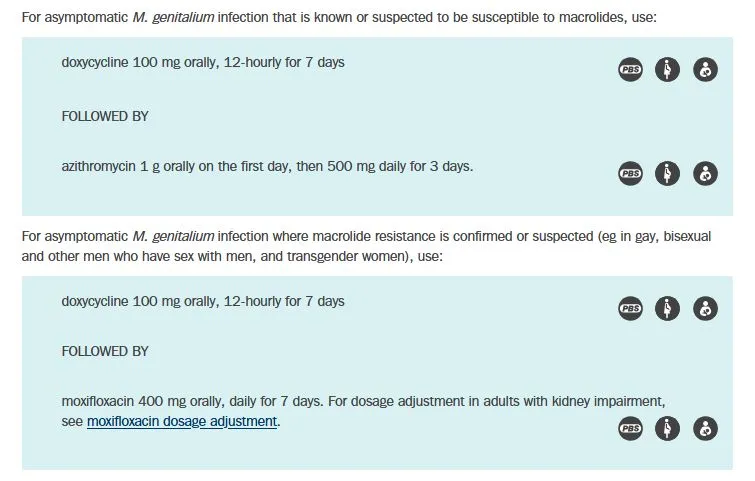Click the doxycycline dosage text in macrolide-susceptible box

click(x=202, y=62)
